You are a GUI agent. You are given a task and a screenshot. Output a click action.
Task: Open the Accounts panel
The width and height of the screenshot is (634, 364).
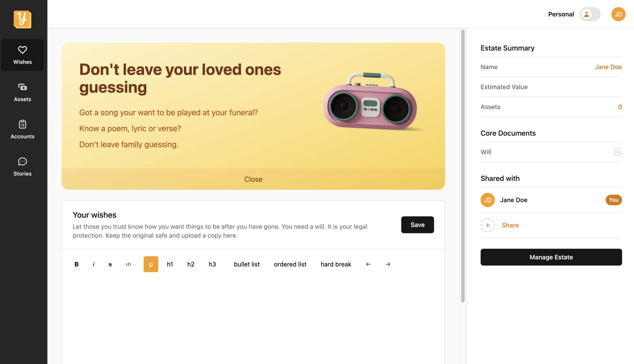[x=22, y=129]
